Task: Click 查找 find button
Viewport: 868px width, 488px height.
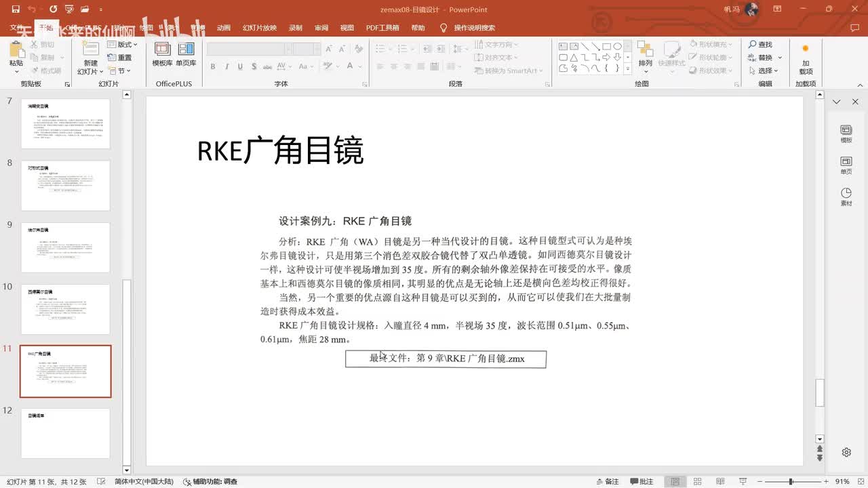Action: 760,45
